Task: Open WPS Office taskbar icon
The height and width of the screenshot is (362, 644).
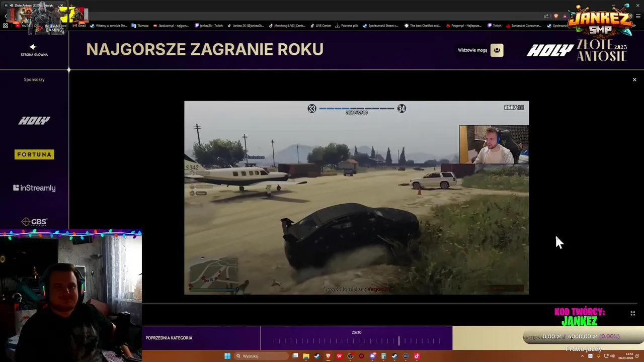Action: (x=339, y=356)
